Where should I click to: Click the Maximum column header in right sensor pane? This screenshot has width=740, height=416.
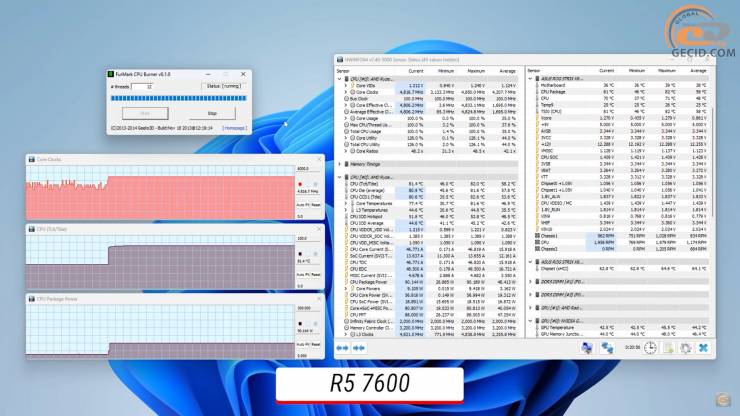(x=666, y=70)
